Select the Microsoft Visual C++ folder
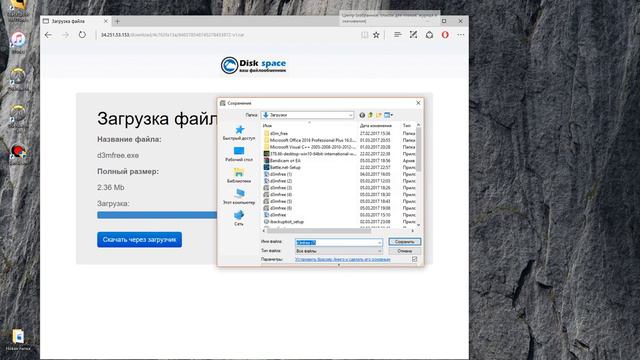This screenshot has width=640, height=360. tap(309, 147)
